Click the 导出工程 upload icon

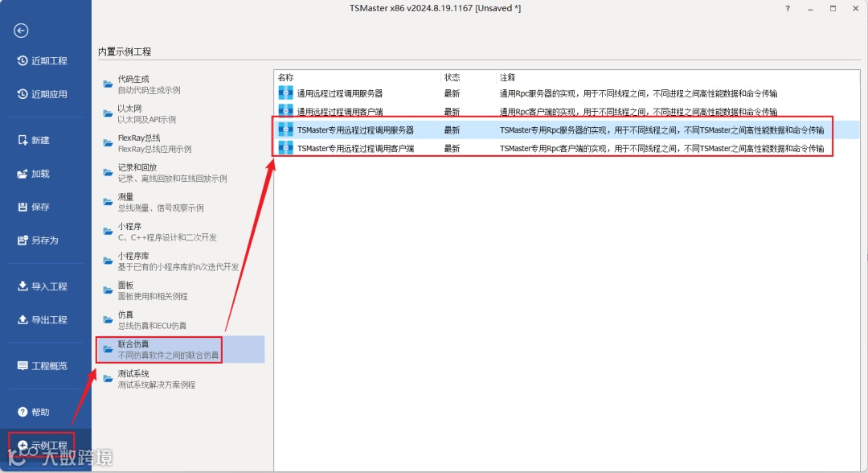coord(23,319)
